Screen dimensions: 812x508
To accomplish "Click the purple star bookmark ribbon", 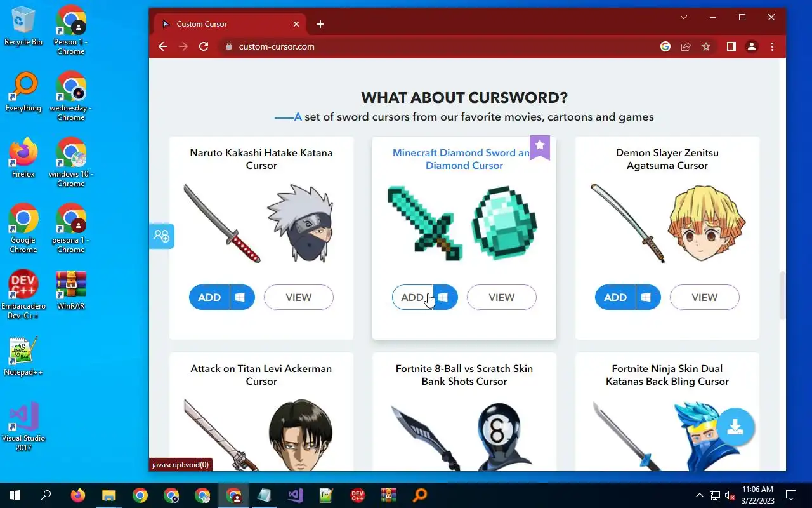I will pyautogui.click(x=540, y=147).
